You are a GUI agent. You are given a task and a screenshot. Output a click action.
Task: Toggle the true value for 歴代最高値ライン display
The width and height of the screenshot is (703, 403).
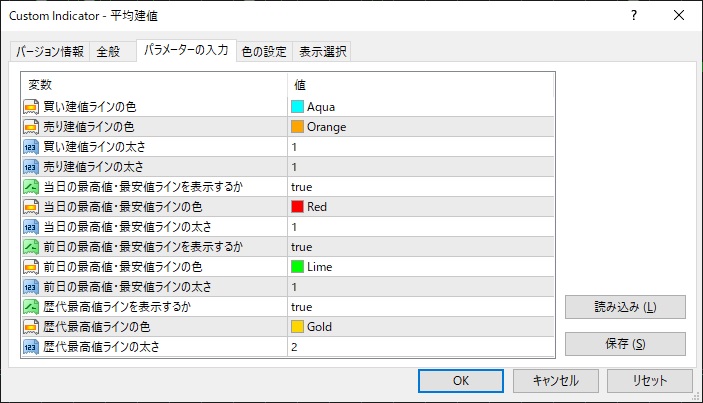click(302, 307)
